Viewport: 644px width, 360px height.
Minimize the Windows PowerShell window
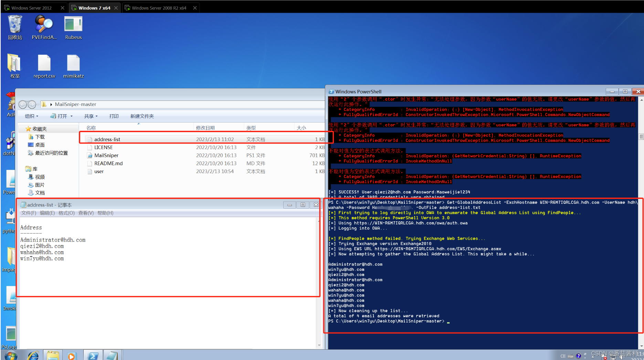coord(612,92)
